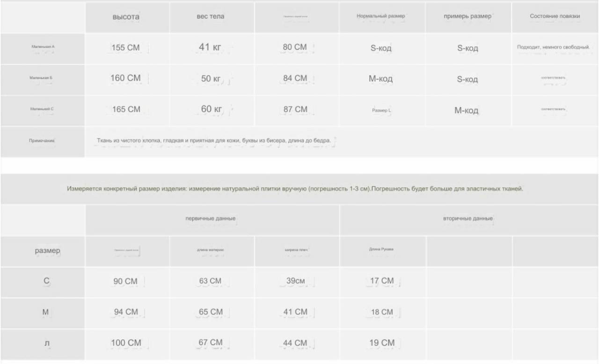Click the 100 CM measurement cell
The image size is (599, 364).
[x=126, y=343]
